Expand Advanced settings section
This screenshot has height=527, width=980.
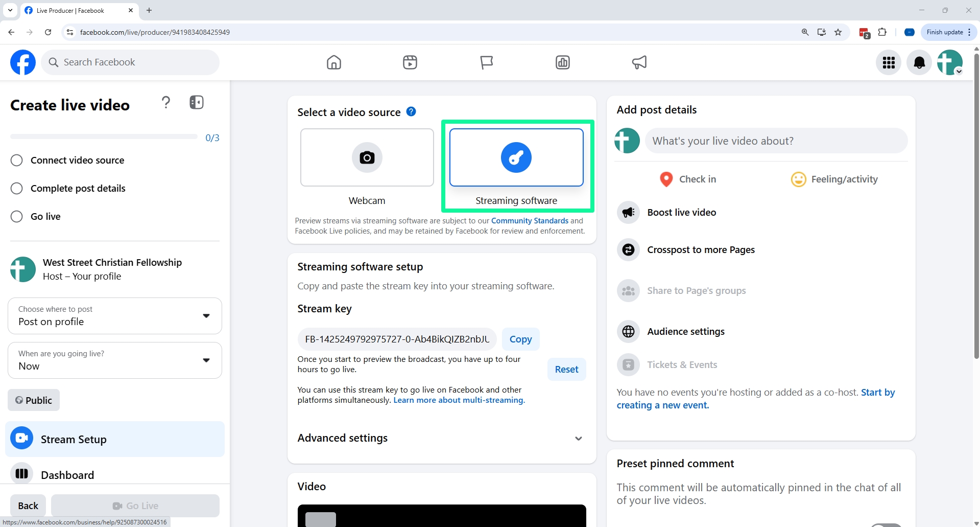[x=442, y=438]
